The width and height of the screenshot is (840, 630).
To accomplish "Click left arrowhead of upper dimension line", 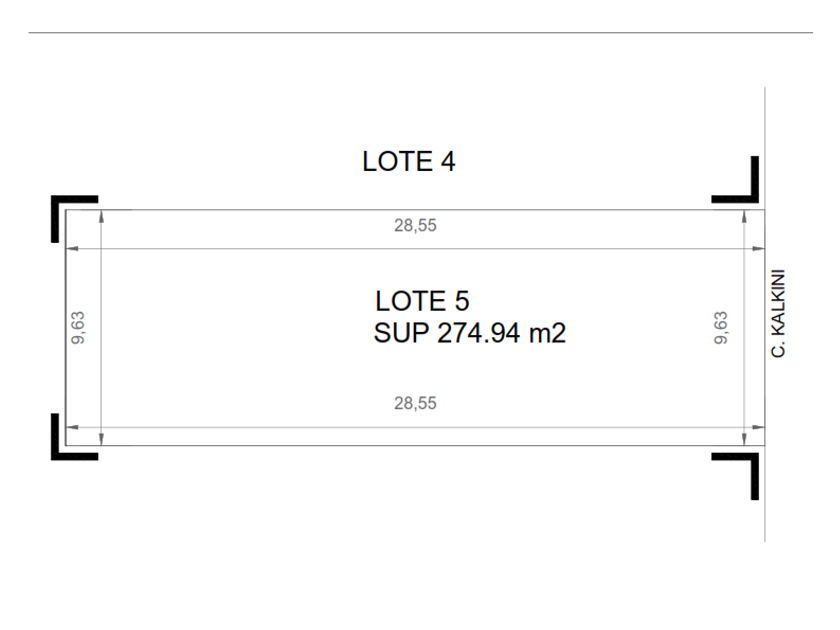I will [70, 248].
